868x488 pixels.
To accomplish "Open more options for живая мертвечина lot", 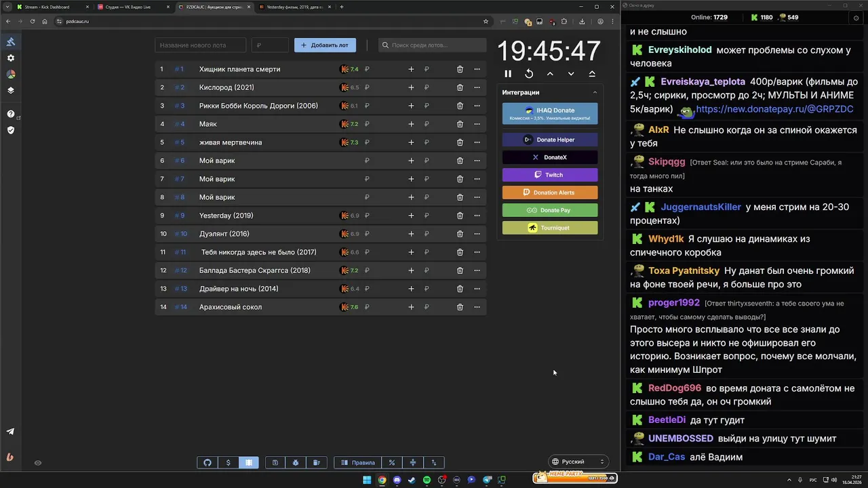I will 477,142.
